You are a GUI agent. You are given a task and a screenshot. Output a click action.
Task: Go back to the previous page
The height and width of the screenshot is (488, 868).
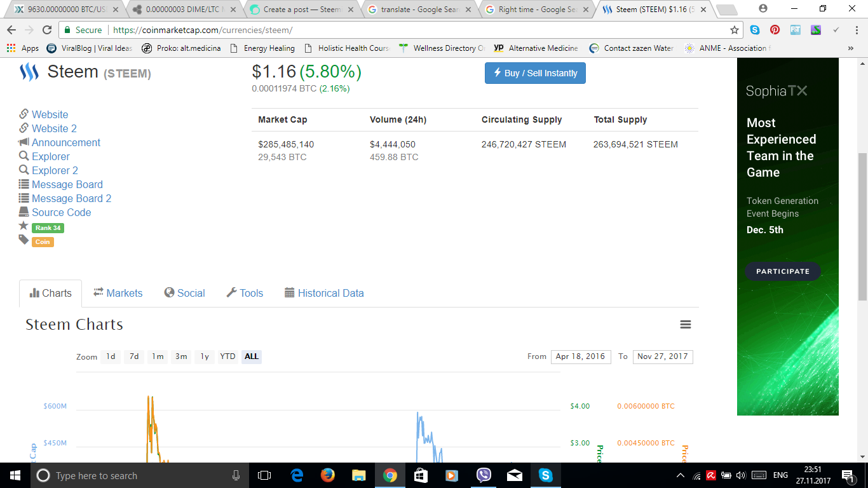[11, 30]
